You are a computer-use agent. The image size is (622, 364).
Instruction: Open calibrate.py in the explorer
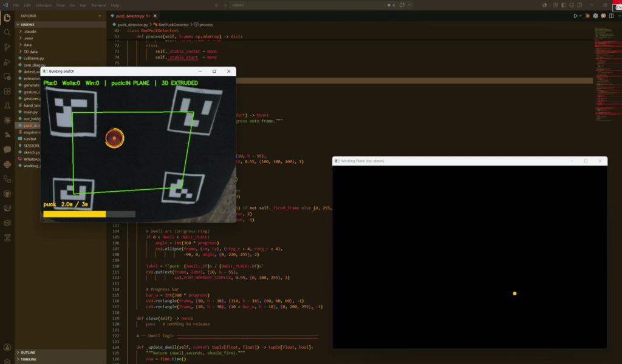point(34,58)
